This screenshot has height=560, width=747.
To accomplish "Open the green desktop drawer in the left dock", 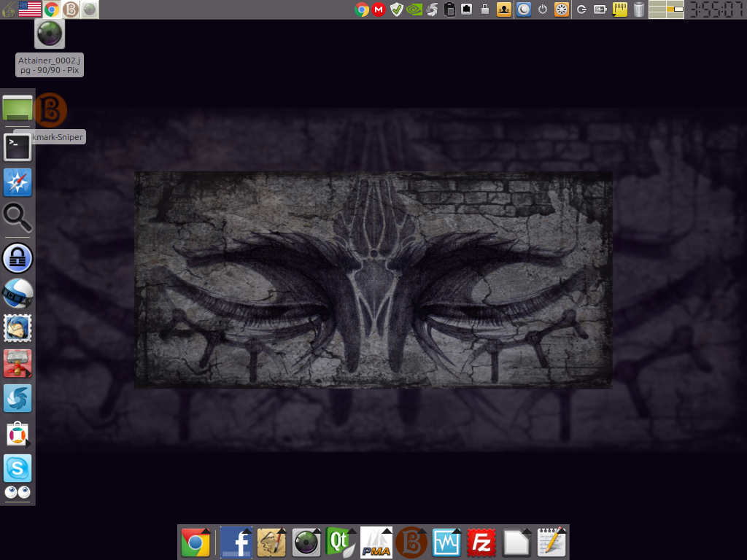I will pos(18,108).
